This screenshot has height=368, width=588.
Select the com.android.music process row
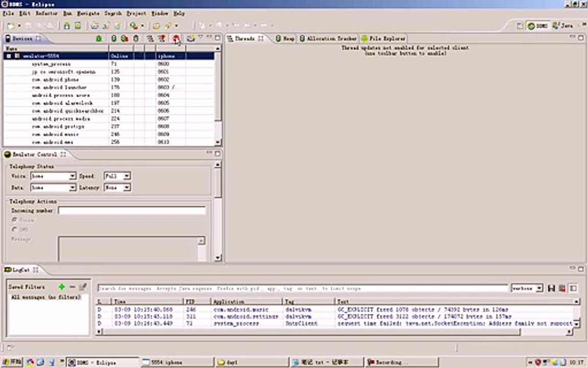pyautogui.click(x=109, y=134)
